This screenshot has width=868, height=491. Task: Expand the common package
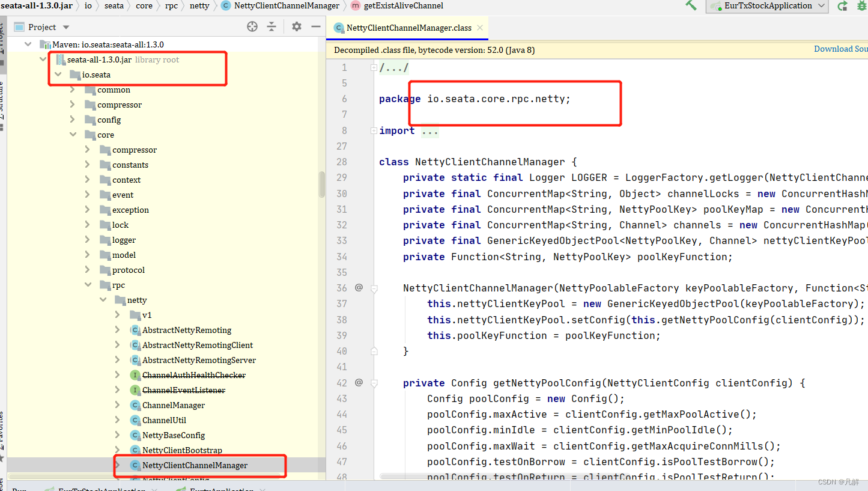coord(73,90)
